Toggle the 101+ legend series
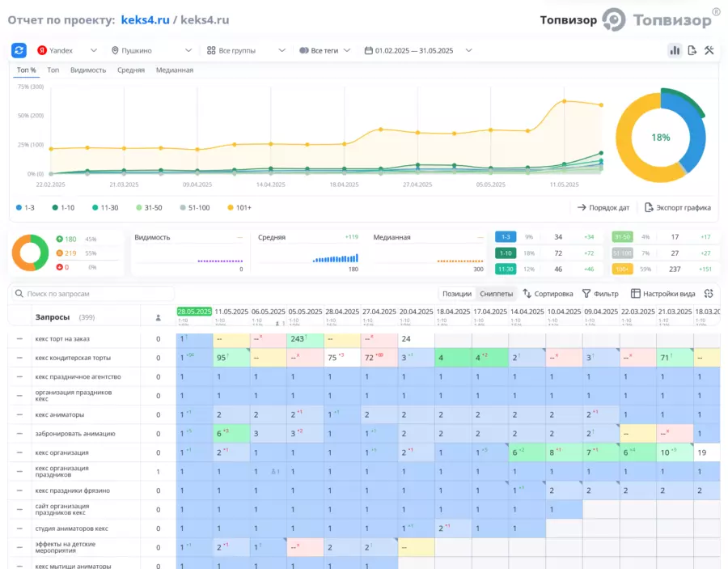This screenshot has width=728, height=569. [x=239, y=208]
